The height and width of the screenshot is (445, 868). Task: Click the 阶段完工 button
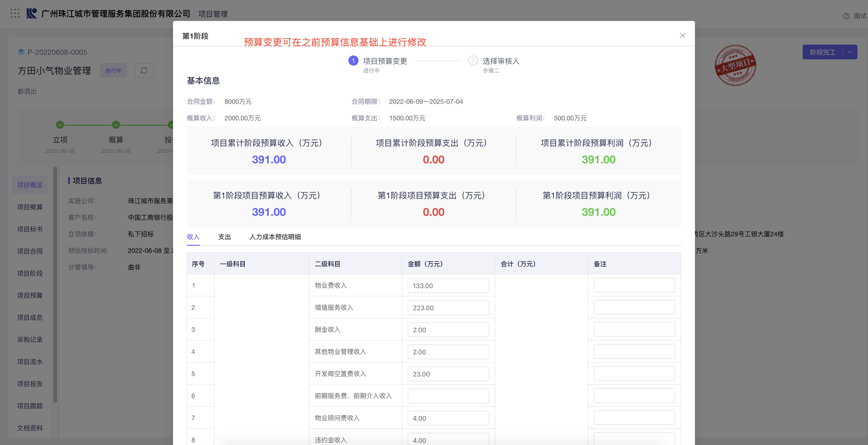click(823, 52)
